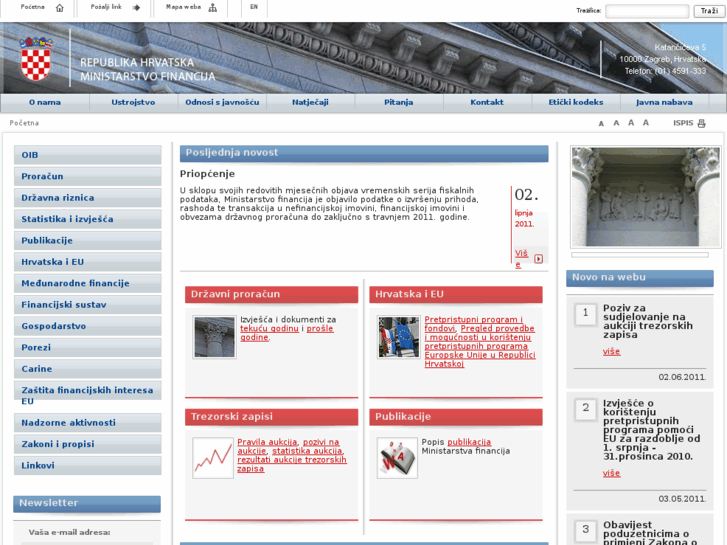Open Hrvatska i EU sidebar item
This screenshot has width=727, height=545.
click(88, 262)
